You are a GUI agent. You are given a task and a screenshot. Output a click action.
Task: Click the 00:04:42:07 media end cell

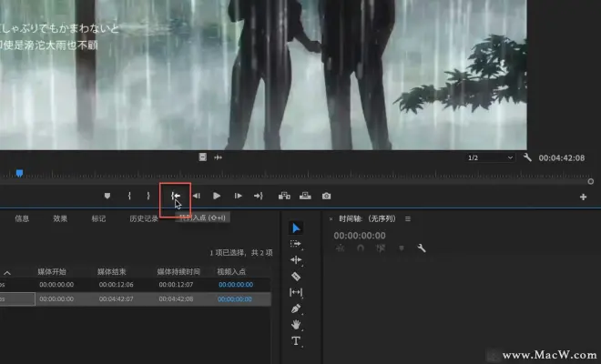coord(117,298)
